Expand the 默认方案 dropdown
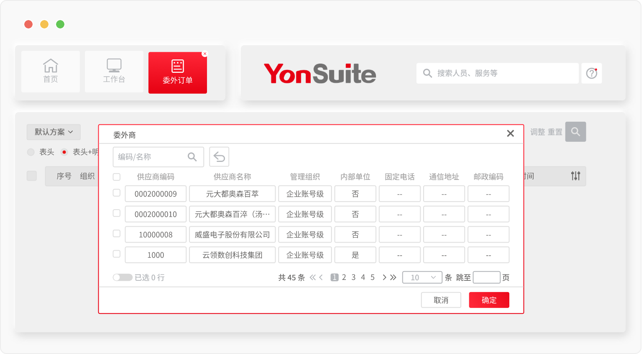 54,132
